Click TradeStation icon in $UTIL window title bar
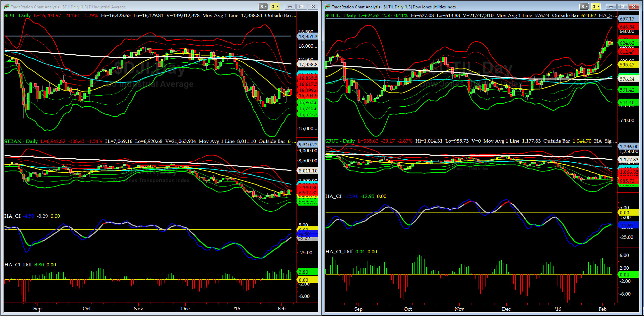 pos(328,7)
